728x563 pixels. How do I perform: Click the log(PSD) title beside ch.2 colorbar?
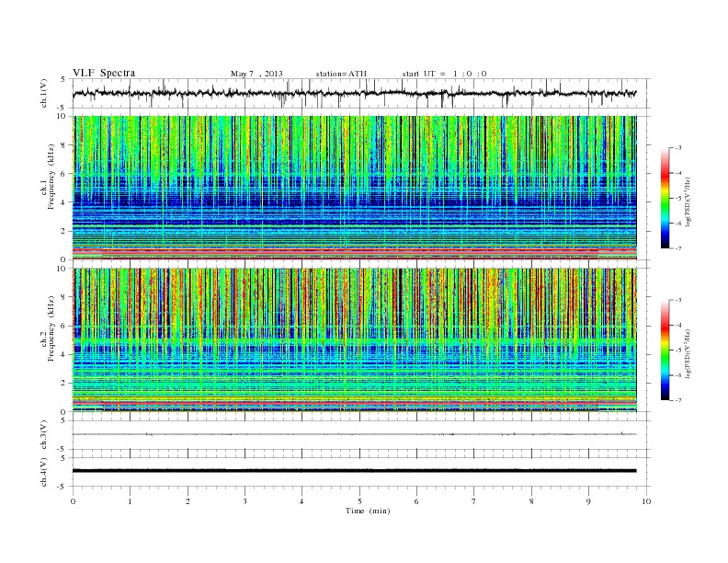pos(688,353)
